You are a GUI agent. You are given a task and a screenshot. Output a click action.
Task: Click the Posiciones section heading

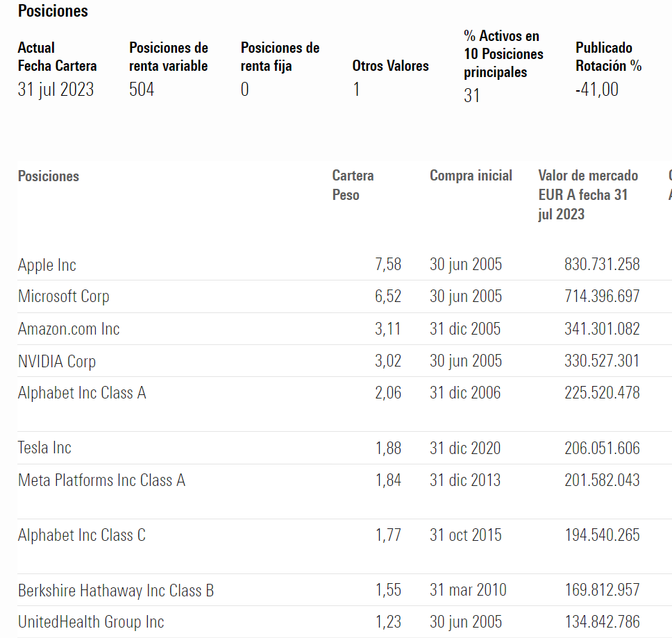pos(53,10)
